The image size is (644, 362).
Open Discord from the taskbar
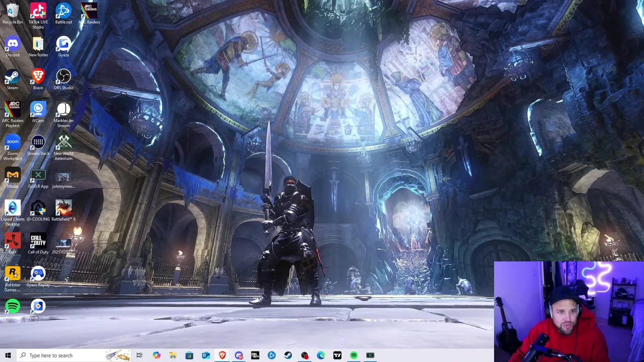238,355
